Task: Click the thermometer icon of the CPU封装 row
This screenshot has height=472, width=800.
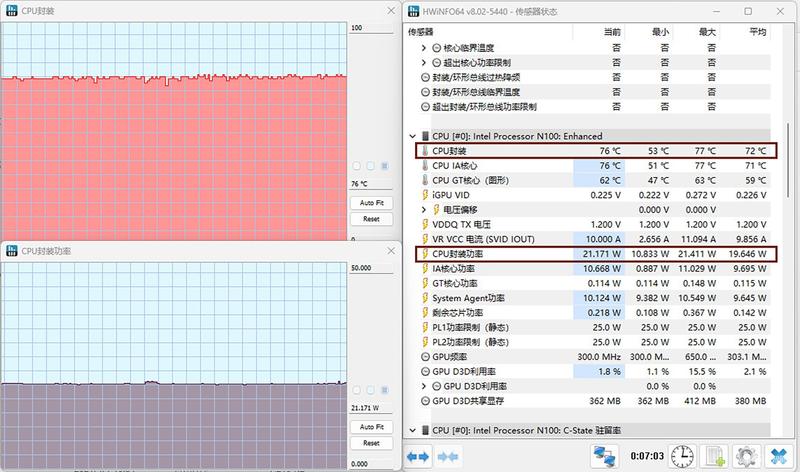Action: [425, 151]
